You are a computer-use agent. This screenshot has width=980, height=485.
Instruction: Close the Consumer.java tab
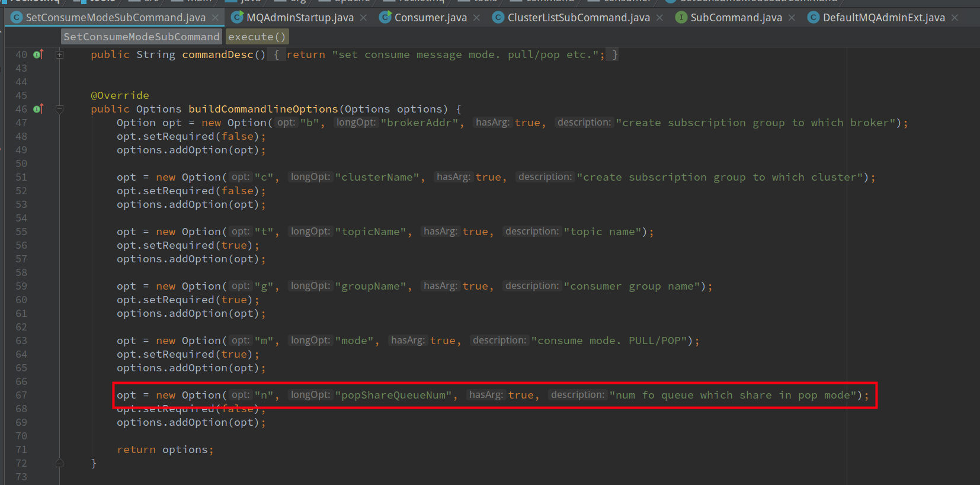(476, 18)
